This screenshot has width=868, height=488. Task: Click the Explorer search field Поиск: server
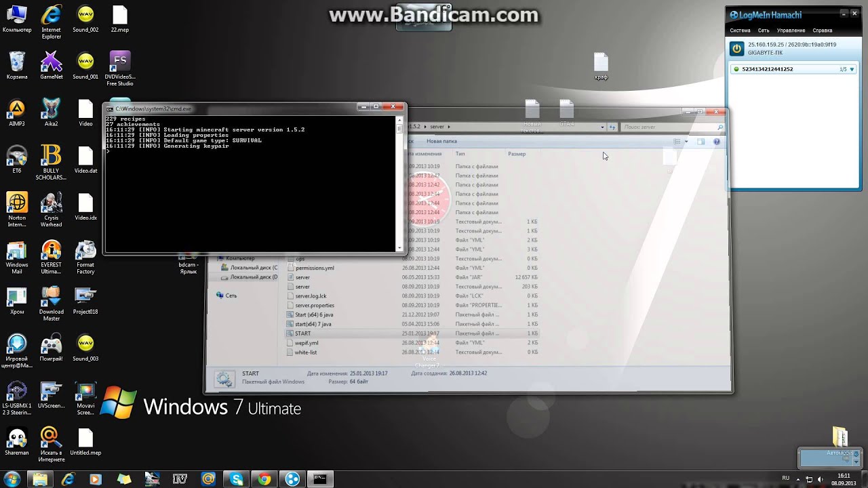671,127
